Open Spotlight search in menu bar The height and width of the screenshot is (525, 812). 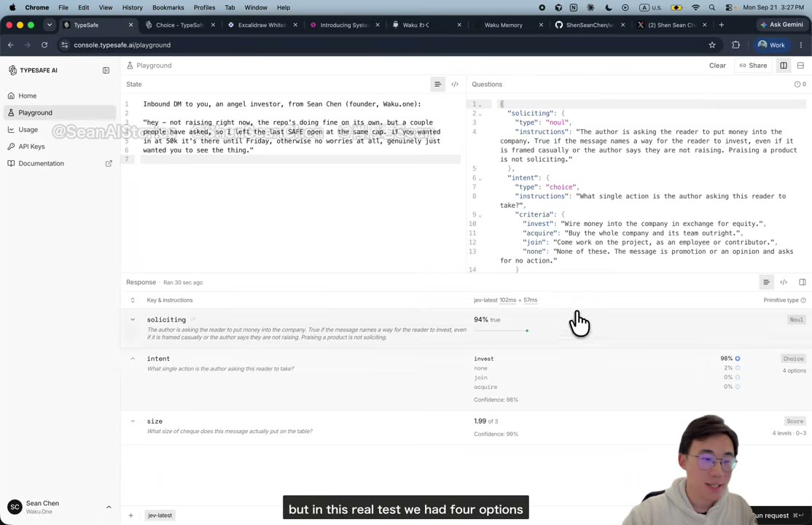point(712,8)
